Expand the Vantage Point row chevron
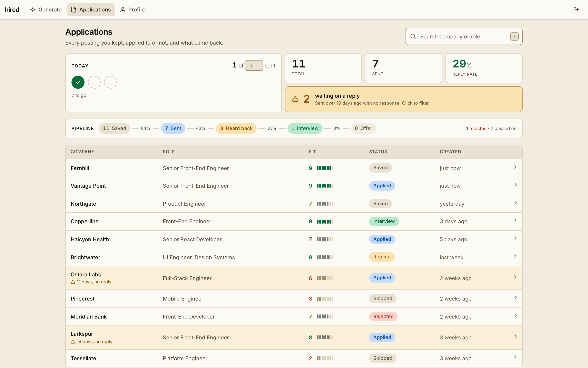 (515, 185)
